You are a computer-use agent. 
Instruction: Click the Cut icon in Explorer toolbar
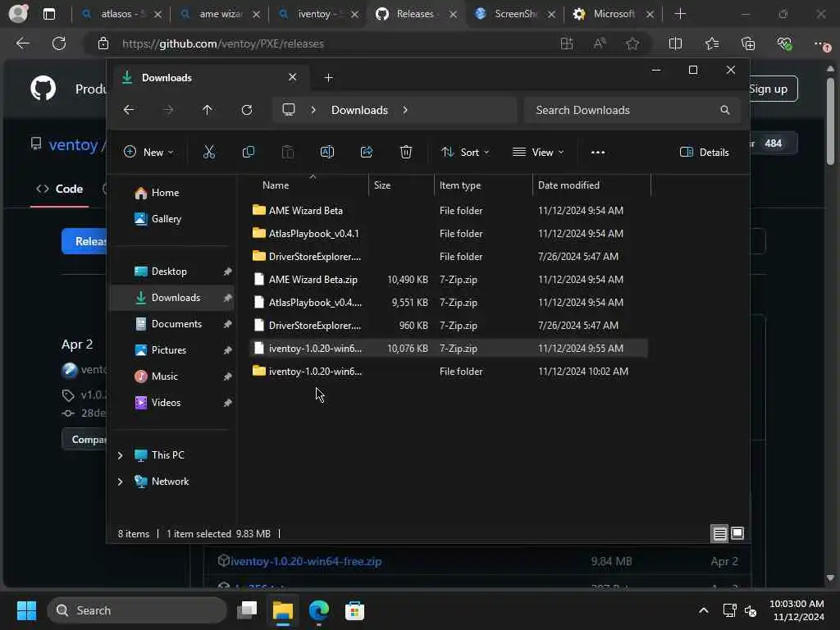click(209, 152)
